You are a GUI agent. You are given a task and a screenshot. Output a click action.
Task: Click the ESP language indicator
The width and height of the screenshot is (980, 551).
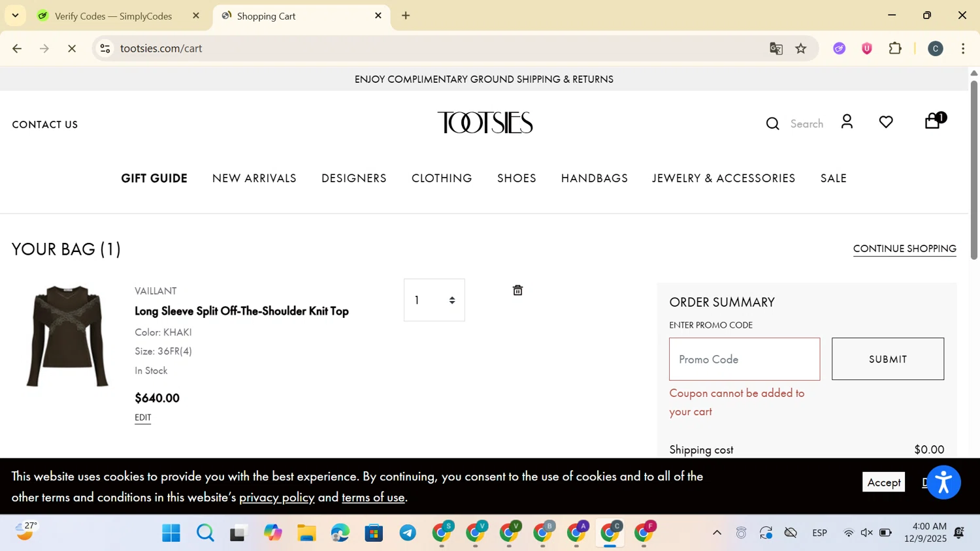(x=820, y=533)
